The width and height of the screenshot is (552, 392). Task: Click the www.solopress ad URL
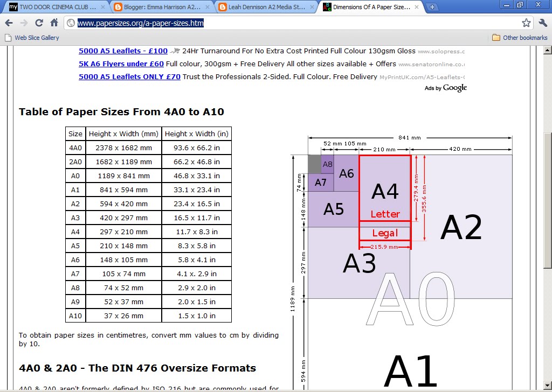click(441, 51)
